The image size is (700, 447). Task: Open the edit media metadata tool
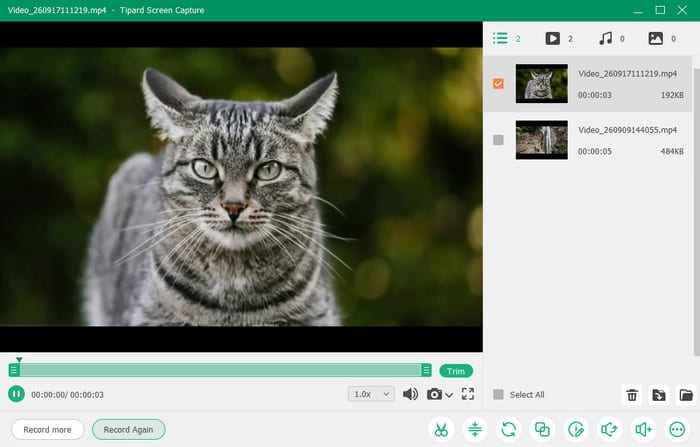tap(576, 430)
